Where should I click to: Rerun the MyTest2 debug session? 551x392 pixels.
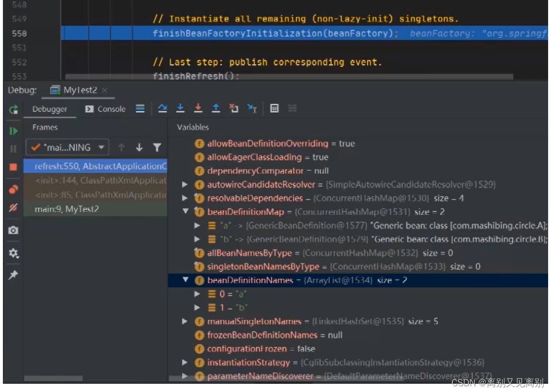13,110
